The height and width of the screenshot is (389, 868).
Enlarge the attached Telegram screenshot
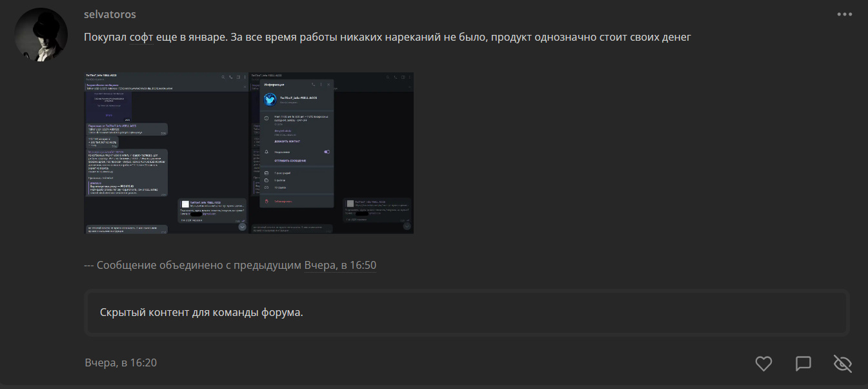point(248,152)
